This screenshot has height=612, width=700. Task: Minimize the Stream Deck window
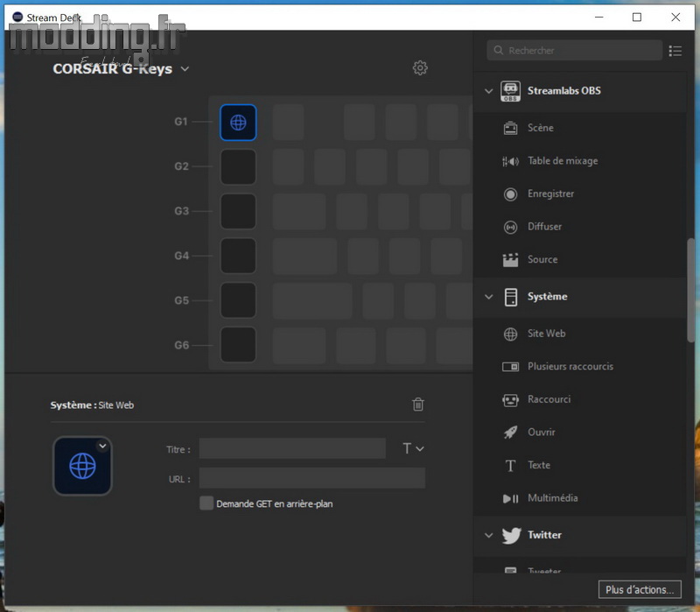tap(599, 17)
